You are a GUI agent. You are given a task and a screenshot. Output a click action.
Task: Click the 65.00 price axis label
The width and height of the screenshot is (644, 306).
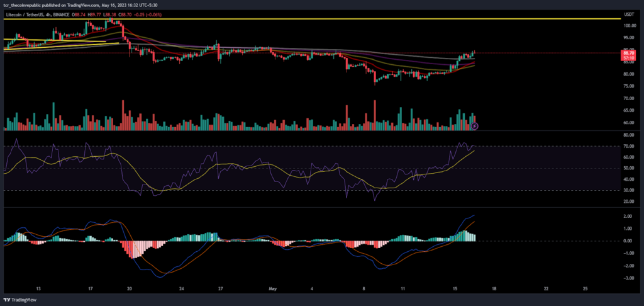[x=628, y=111]
